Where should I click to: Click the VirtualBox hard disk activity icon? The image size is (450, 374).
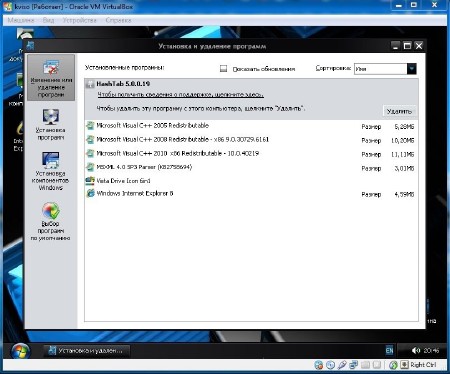coord(318,365)
